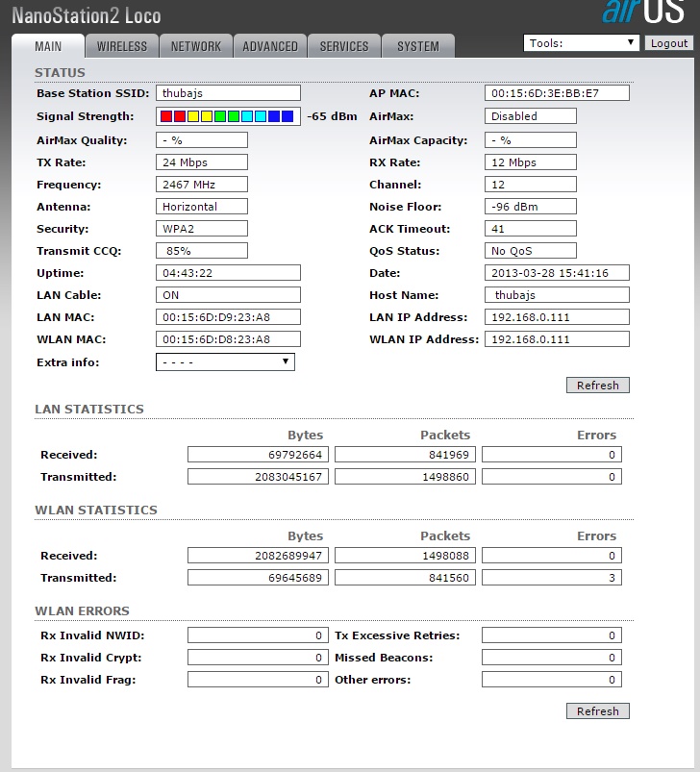Image resolution: width=700 pixels, height=772 pixels.
Task: Click the LAN IP Address field
Action: click(557, 317)
